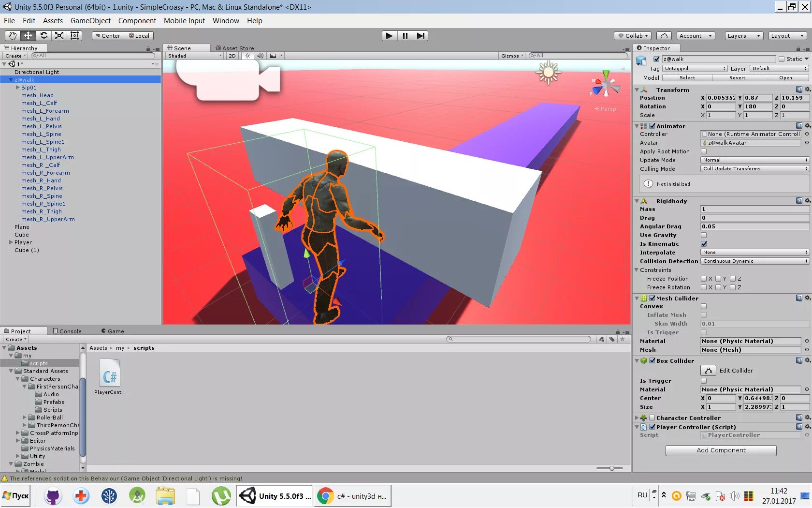Image resolution: width=812 pixels, height=508 pixels.
Task: Open Animator component help icon
Action: point(799,126)
